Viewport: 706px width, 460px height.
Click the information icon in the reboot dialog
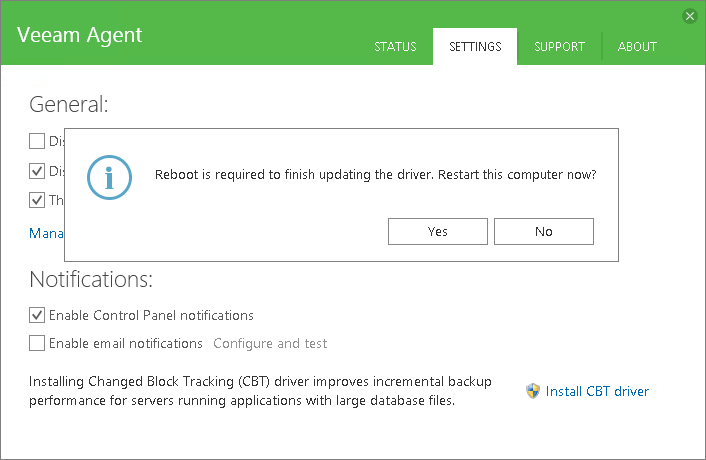109,177
